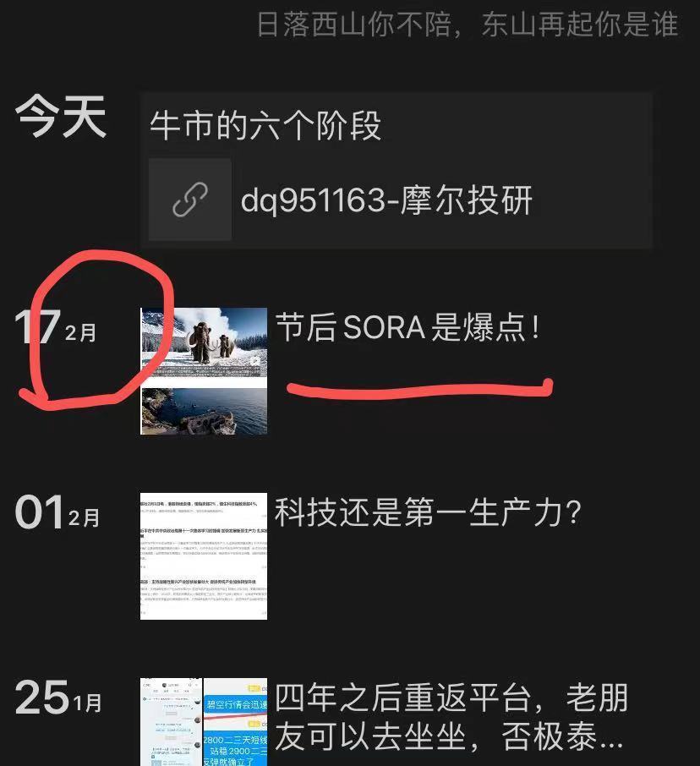Tap the empty area of the link card
700x766 pixels.
point(591,200)
